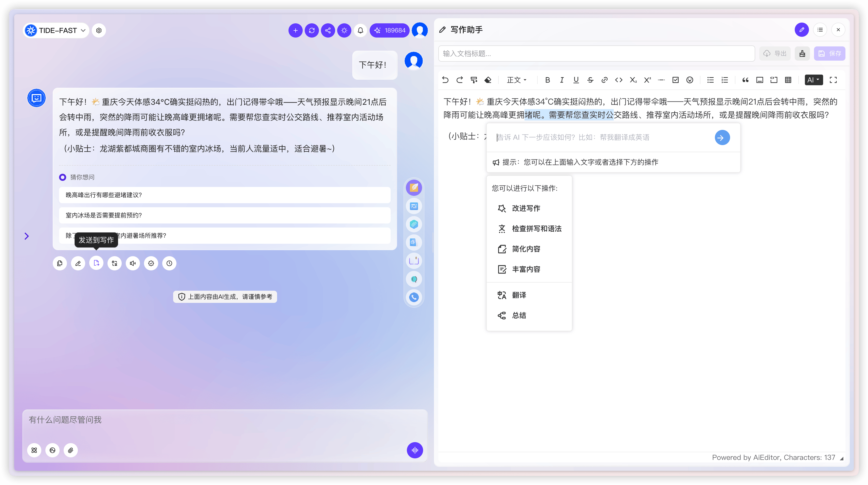
Task: Open the feather writing tool in side dock
Action: click(x=414, y=187)
